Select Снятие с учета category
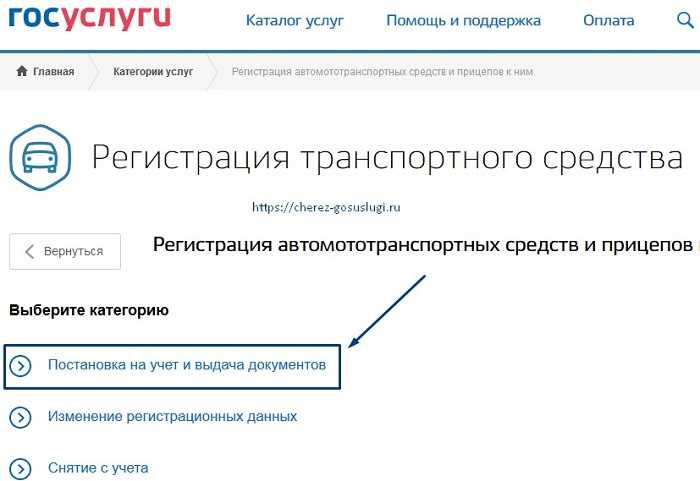 pos(98,468)
